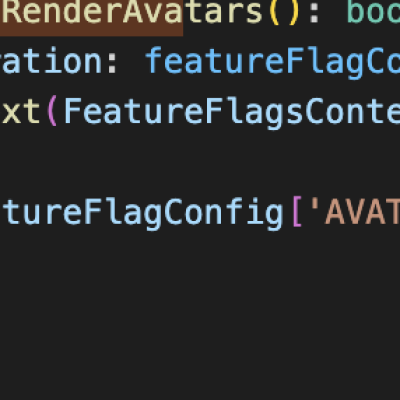Click the colon after 'ration'

[113, 64]
